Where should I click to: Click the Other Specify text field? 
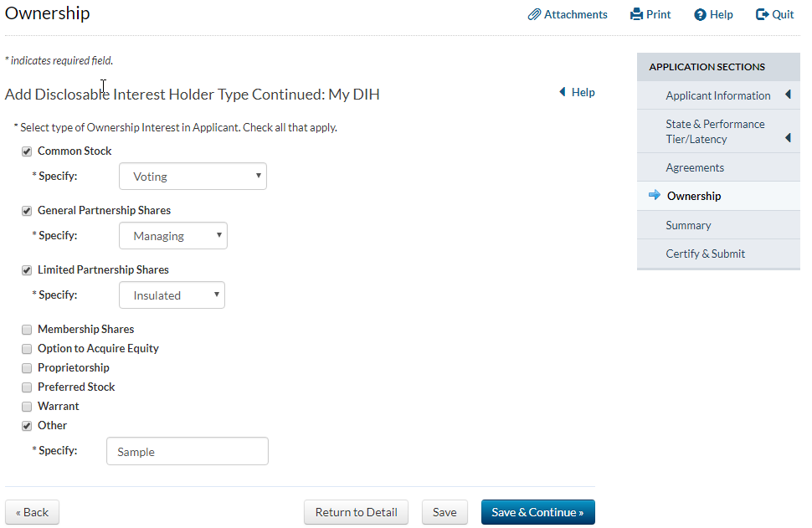[187, 451]
